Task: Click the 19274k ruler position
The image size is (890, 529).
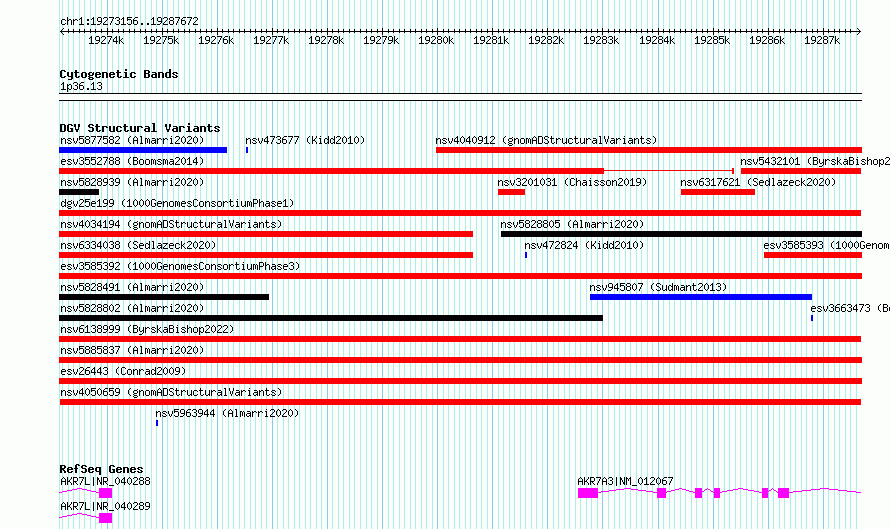Action: tap(106, 40)
